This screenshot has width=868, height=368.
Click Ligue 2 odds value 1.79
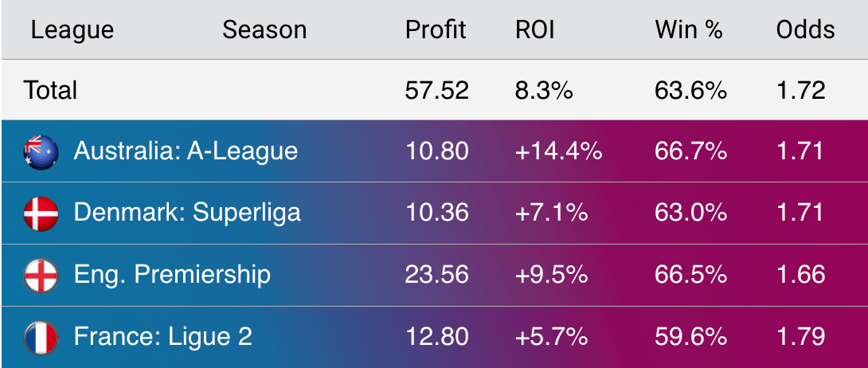(x=801, y=336)
